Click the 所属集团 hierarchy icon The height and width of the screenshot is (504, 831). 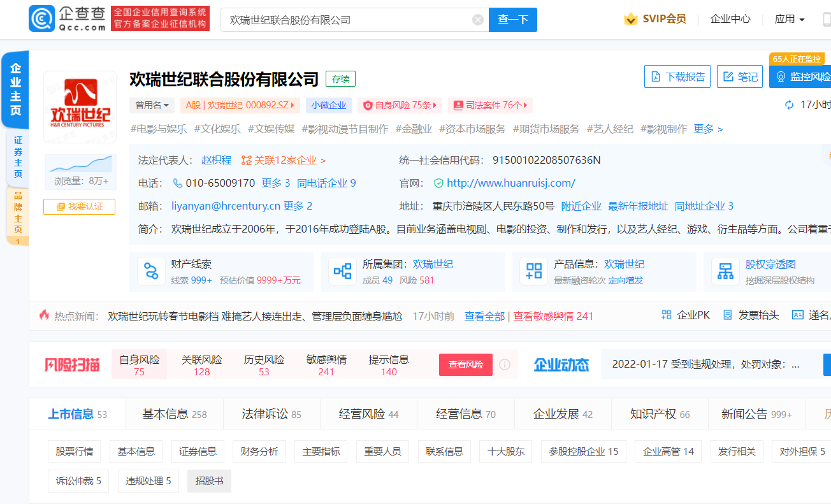343,271
